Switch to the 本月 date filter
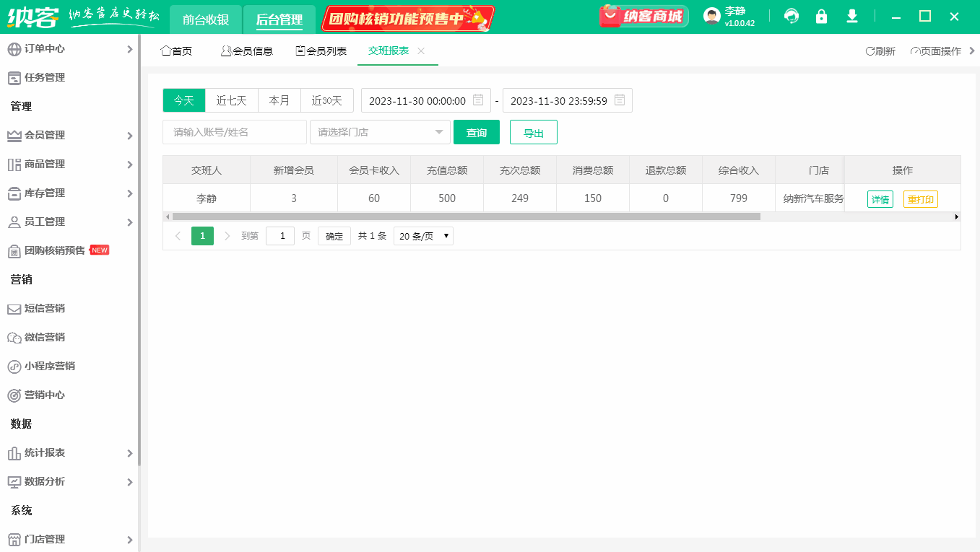980x552 pixels. [x=279, y=100]
